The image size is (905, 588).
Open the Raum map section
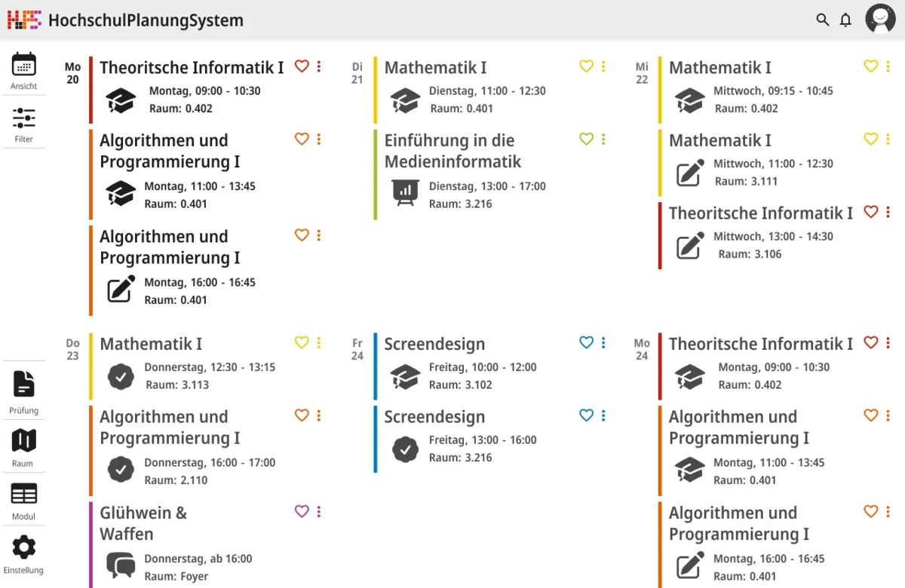24,446
